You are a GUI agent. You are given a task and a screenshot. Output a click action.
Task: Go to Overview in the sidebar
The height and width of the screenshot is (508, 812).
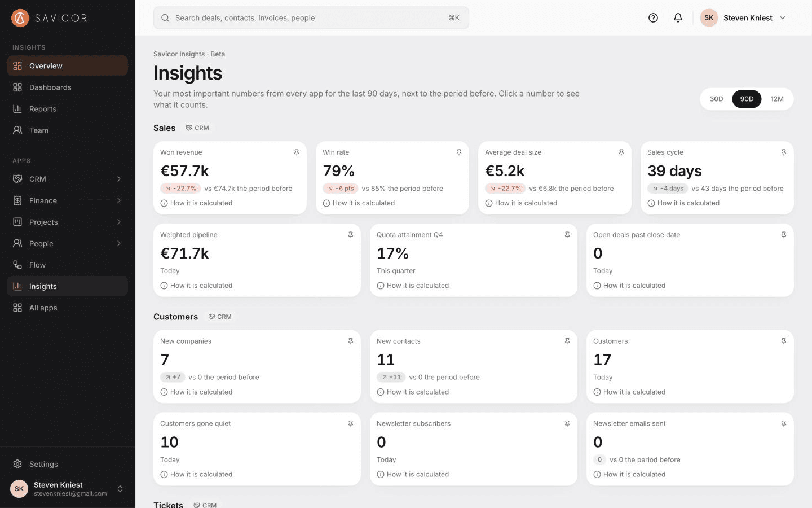[x=68, y=66]
